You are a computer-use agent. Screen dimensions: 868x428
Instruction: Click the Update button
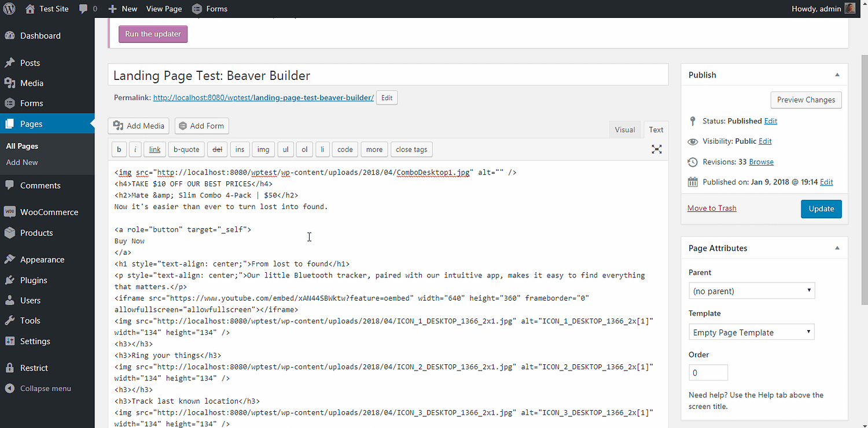[821, 208]
